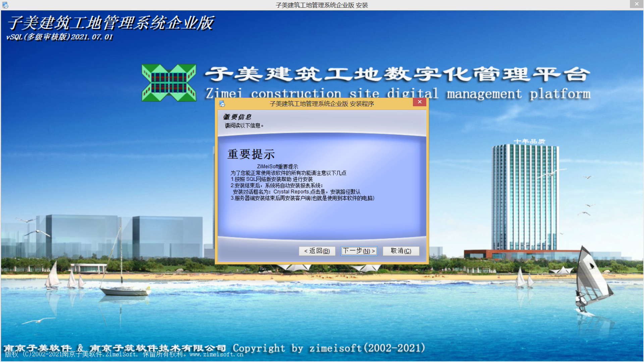Close the installer dialog with red X
The image size is (644, 362).
click(x=420, y=102)
